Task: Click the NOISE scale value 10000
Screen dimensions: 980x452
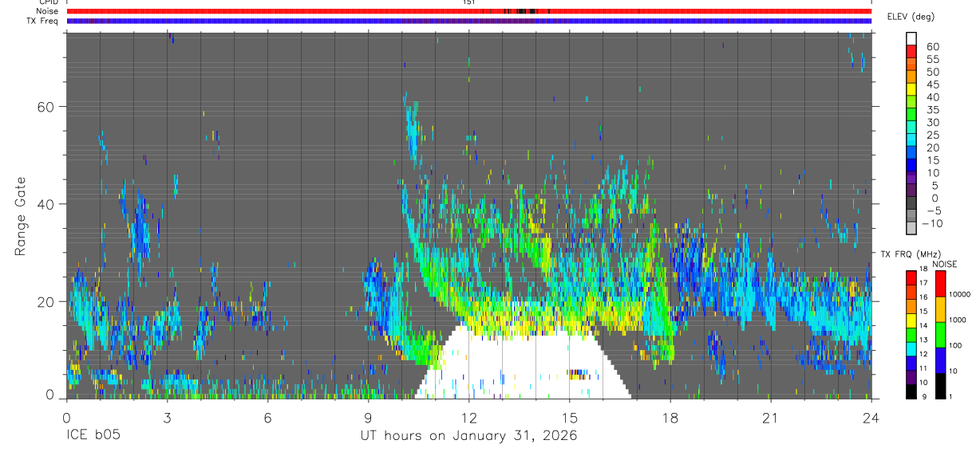Action: [961, 295]
